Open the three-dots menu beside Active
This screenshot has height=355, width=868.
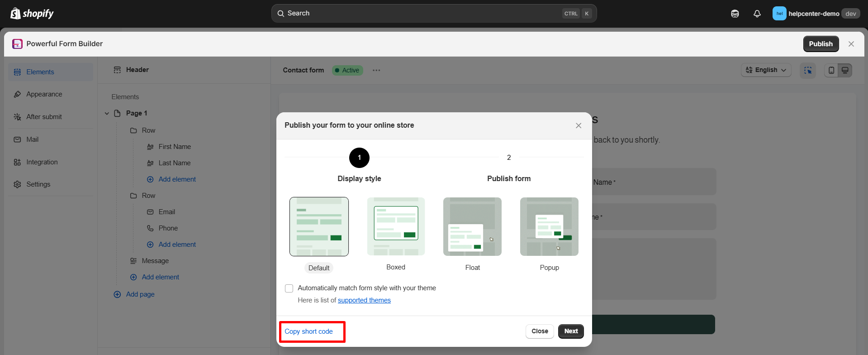click(x=376, y=70)
